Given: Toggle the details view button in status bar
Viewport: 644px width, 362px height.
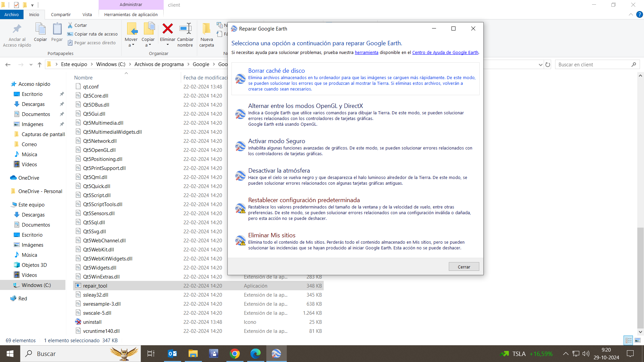Looking at the screenshot, I should [x=628, y=340].
